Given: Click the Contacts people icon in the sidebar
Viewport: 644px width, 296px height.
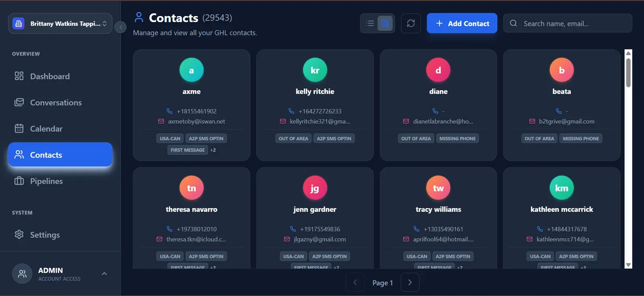Looking at the screenshot, I should (x=19, y=154).
